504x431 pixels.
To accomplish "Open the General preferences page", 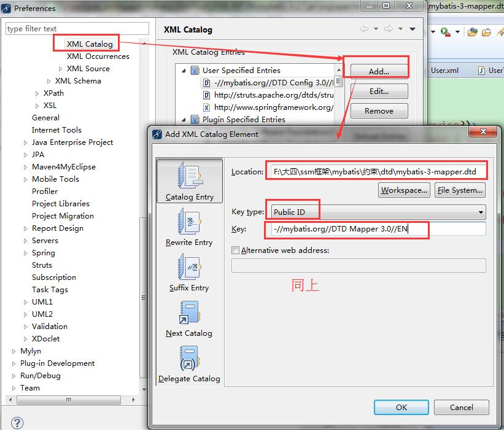I will tap(45, 118).
